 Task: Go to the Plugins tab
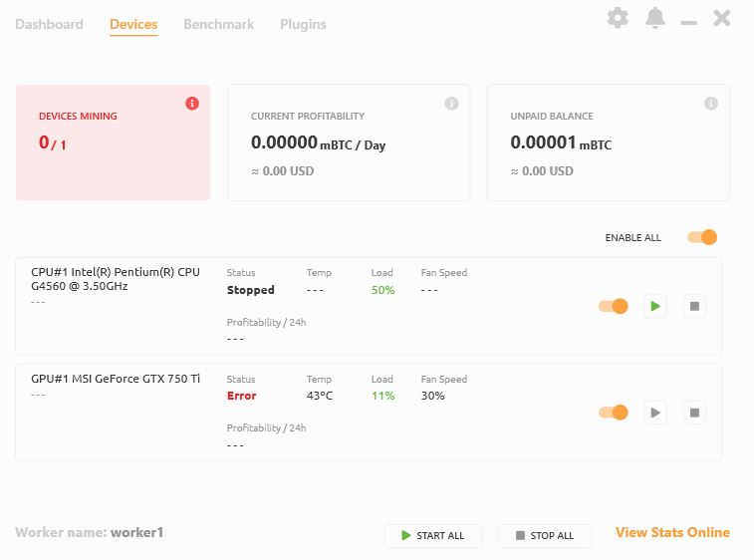click(x=303, y=24)
